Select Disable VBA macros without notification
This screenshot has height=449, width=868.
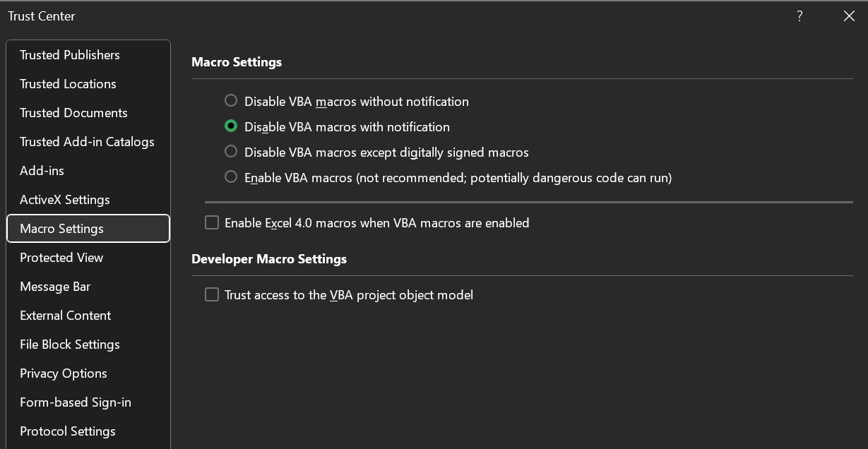click(x=231, y=101)
